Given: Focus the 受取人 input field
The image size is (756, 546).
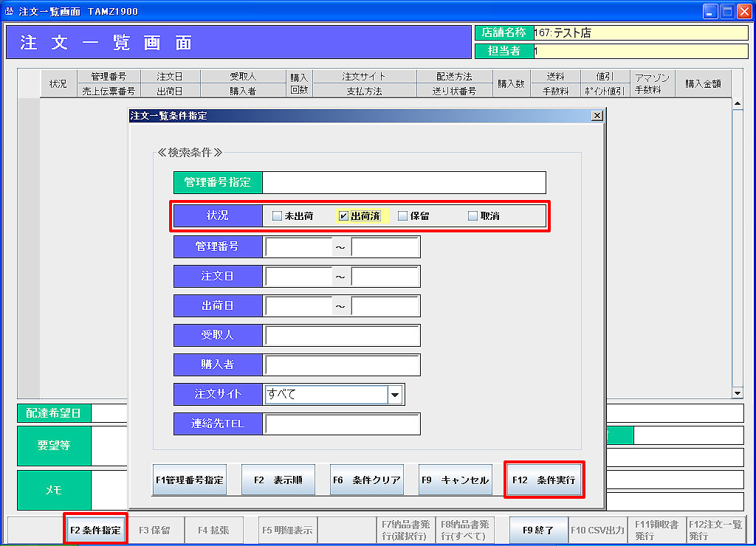Looking at the screenshot, I should tap(342, 335).
